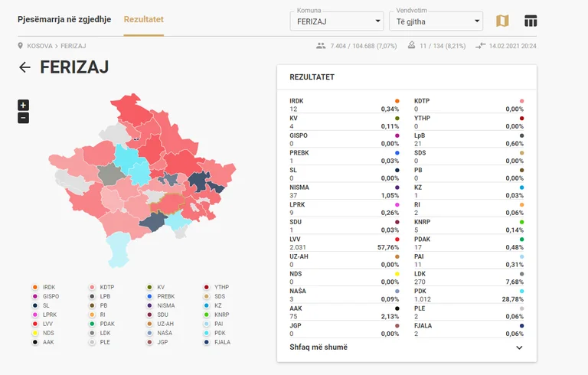588x375 pixels.
Task: Click LDK result row 270 votes
Action: [469, 278]
